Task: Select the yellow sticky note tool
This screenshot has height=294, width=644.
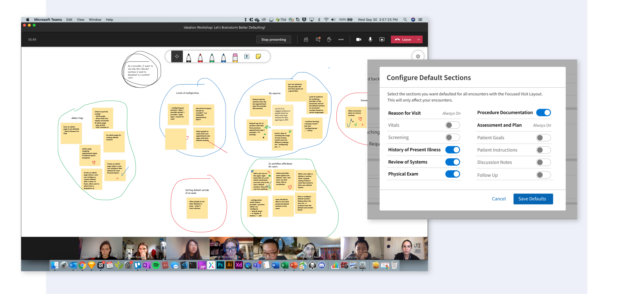Action: [x=258, y=56]
